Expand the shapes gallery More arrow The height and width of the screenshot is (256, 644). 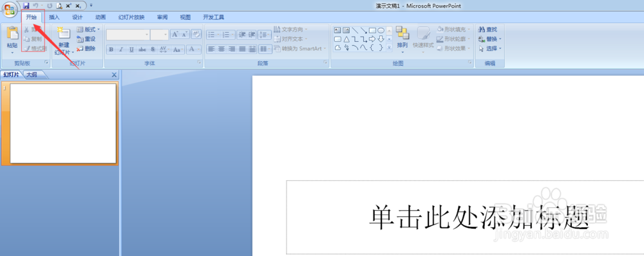(390, 48)
